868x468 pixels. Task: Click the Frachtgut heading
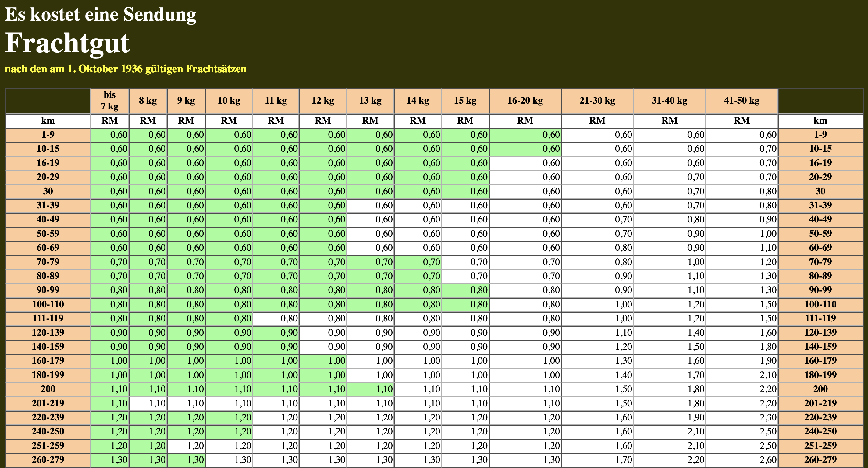coord(67,43)
